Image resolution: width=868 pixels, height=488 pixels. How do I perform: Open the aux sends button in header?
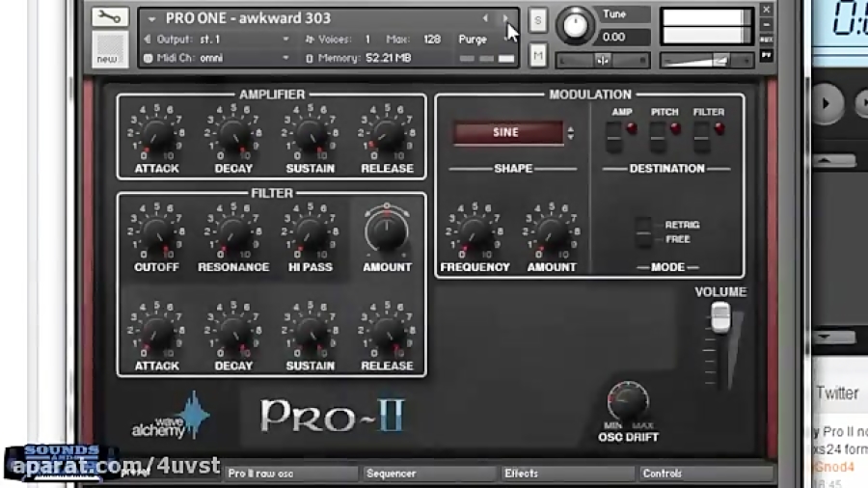[x=766, y=40]
